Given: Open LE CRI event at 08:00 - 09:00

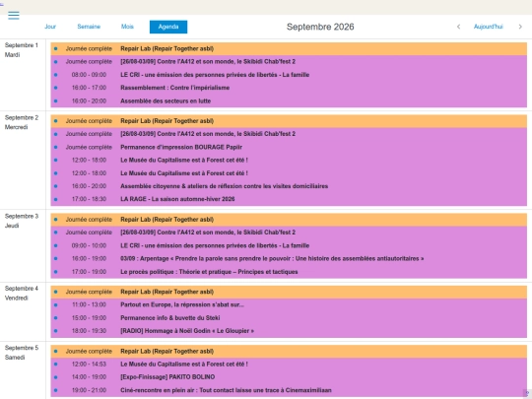Looking at the screenshot, I should (x=289, y=75).
